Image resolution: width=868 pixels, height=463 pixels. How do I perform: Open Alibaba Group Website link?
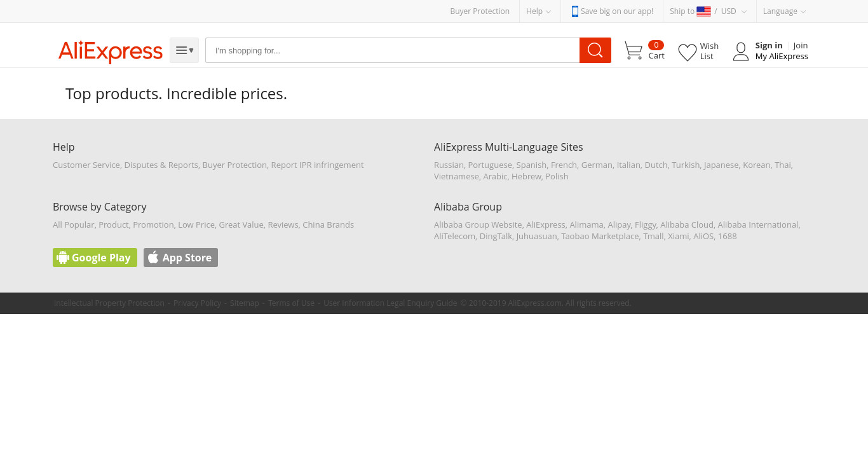tap(478, 225)
